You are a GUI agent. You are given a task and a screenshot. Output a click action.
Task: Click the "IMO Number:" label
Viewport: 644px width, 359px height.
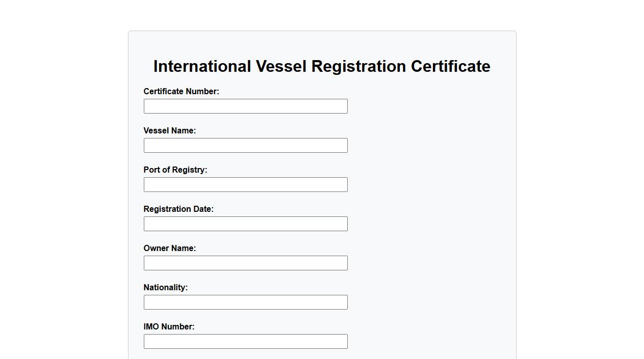(x=169, y=327)
